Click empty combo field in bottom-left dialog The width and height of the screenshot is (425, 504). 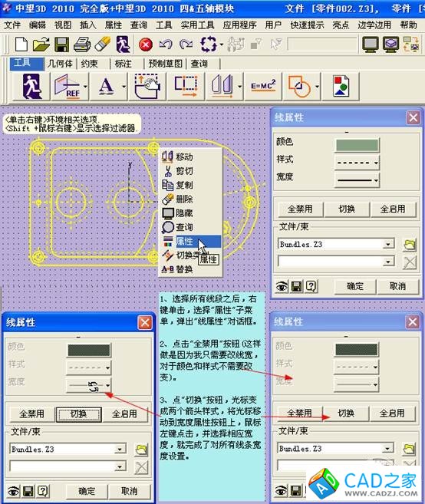point(68,466)
